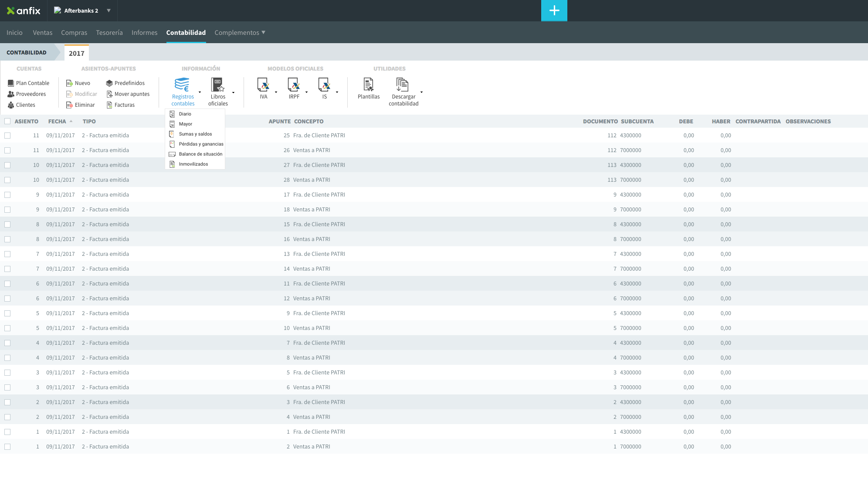Open the Compras menu
Screen dimensions: 868x496
(x=74, y=33)
